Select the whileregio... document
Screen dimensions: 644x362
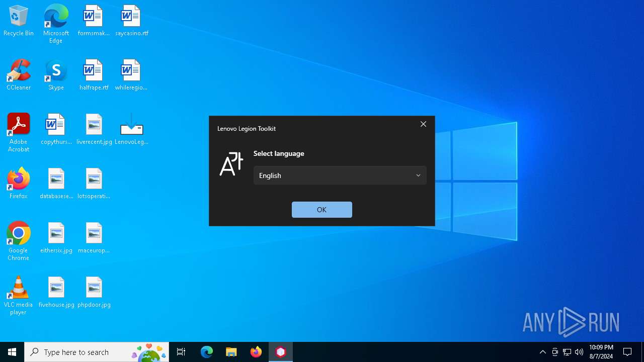(131, 75)
